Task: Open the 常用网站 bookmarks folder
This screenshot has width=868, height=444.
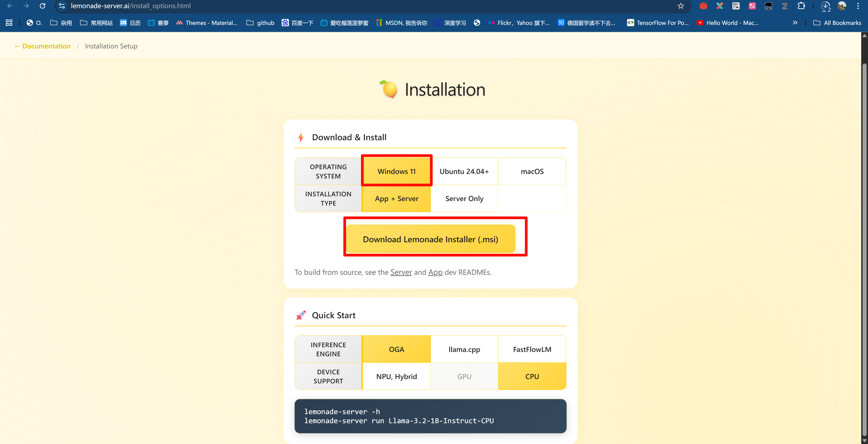Action: [x=96, y=23]
